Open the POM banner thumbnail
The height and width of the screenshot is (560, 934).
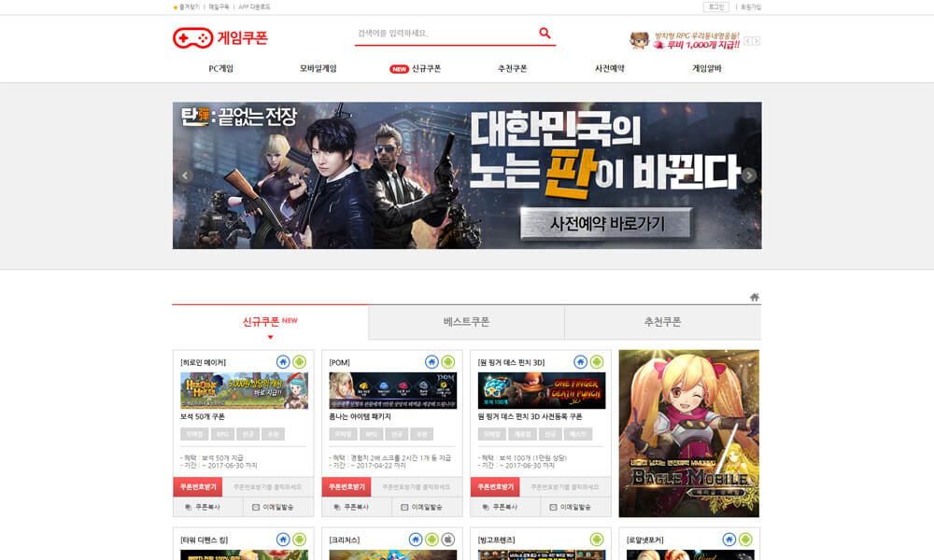click(393, 390)
